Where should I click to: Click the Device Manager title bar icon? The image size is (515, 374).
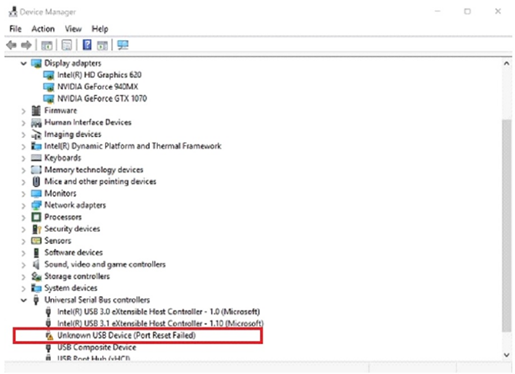point(13,11)
